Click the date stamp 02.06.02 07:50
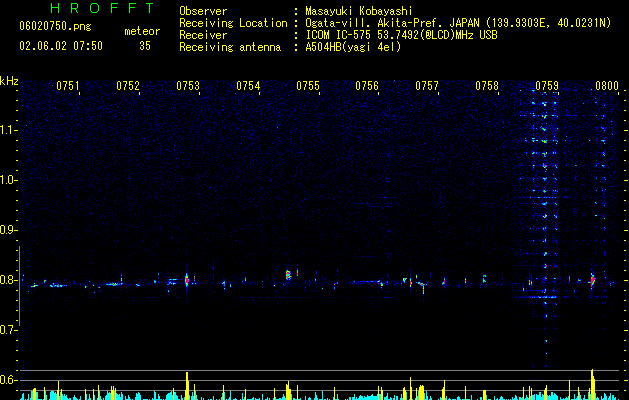The width and height of the screenshot is (629, 400). pos(61,46)
